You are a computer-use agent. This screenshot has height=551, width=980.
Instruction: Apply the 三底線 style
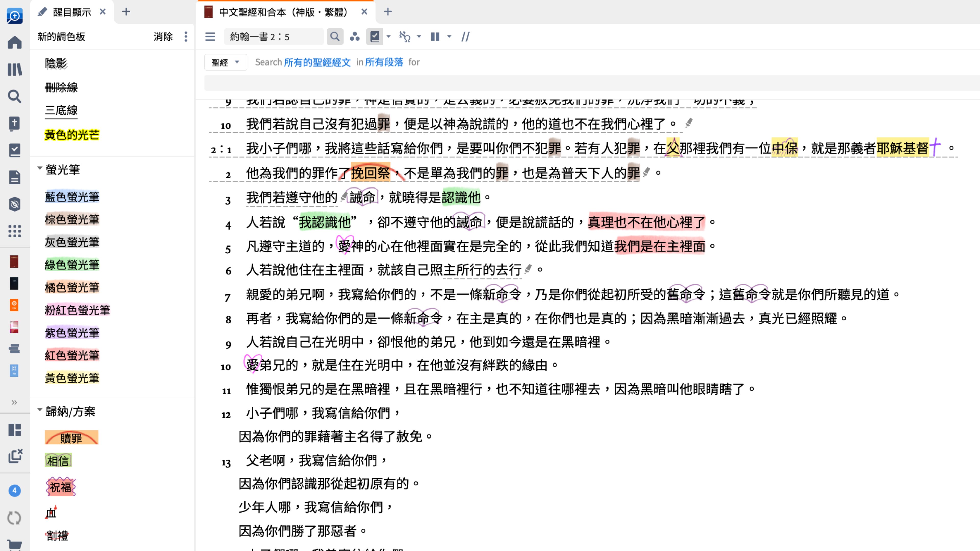point(61,111)
